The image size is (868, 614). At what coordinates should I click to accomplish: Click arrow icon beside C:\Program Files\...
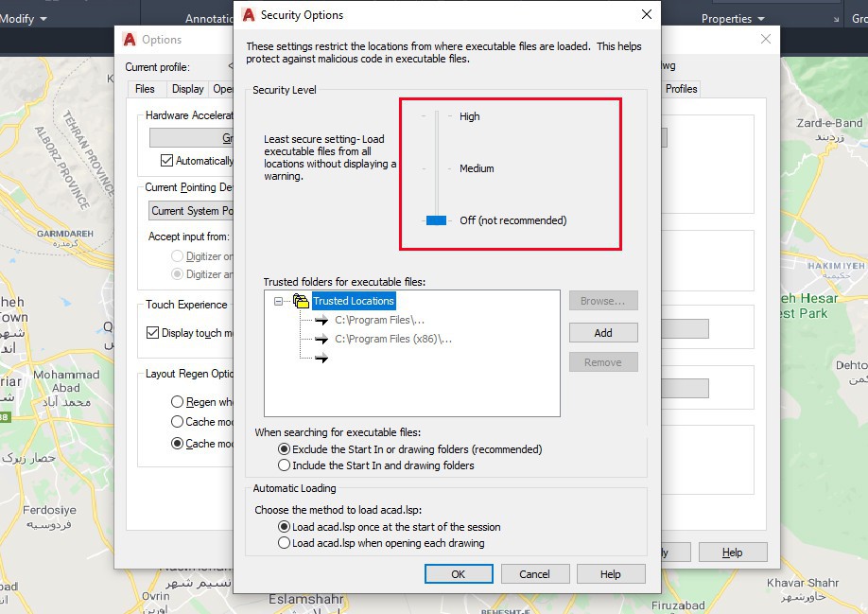pyautogui.click(x=321, y=320)
